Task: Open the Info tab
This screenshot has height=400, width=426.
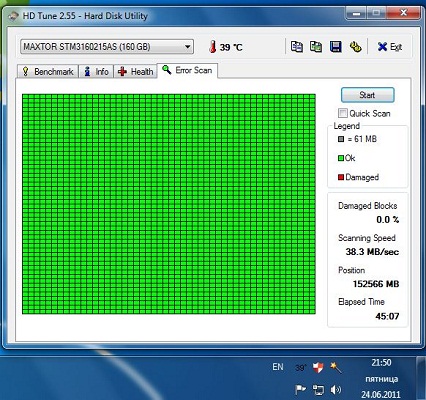Action: click(96, 71)
